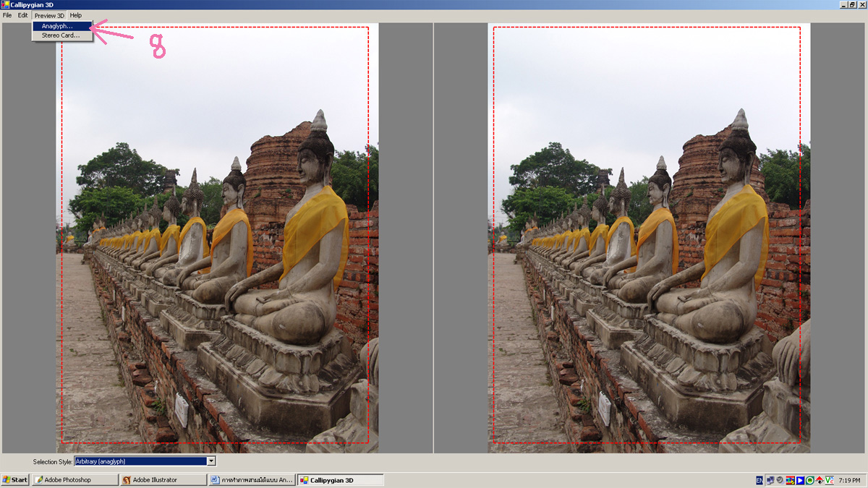Open the Edit menu
Image resolution: width=868 pixels, height=488 pixels.
point(23,15)
